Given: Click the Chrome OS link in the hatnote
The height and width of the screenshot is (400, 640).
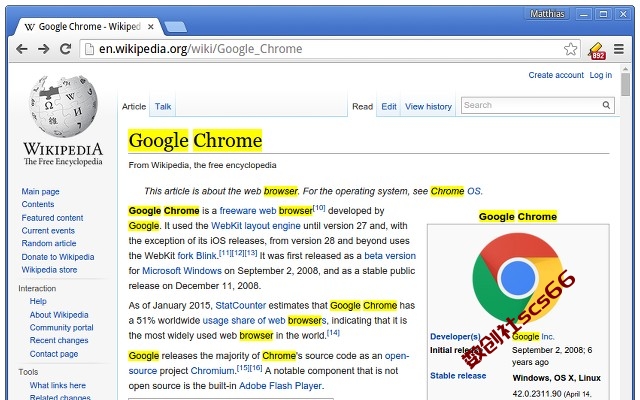Looking at the screenshot, I should pyautogui.click(x=456, y=191).
